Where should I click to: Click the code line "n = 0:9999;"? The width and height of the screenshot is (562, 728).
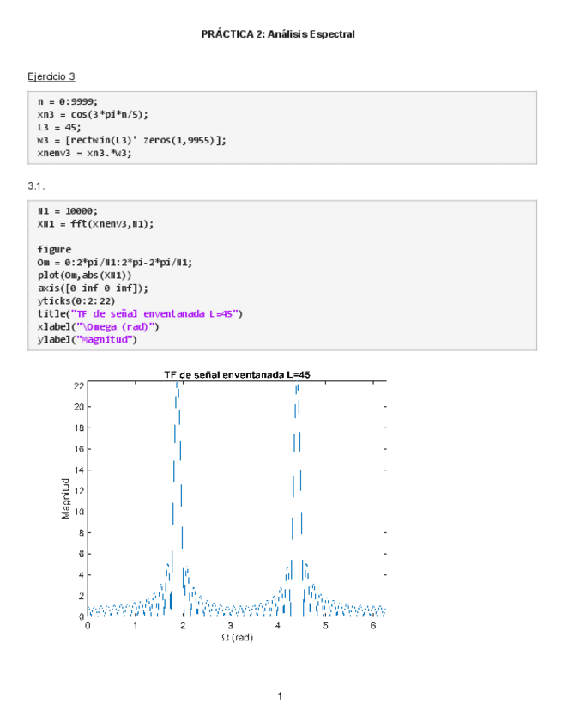click(68, 101)
